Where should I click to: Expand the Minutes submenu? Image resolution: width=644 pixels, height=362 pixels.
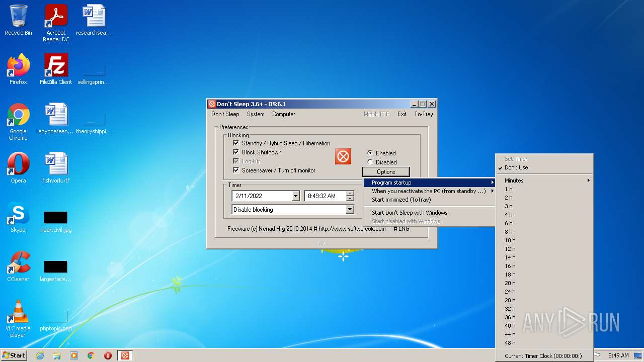point(544,180)
